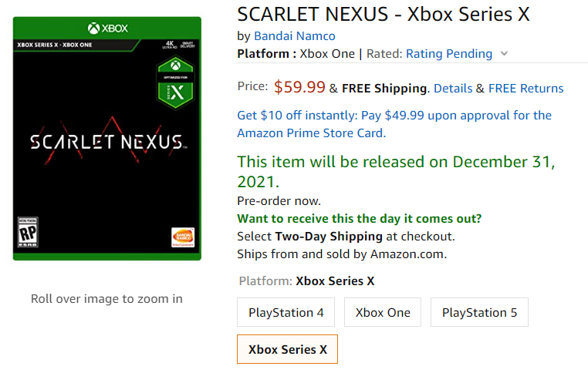Choose the PlayStation 5 platform option
The image size is (588, 373).
[x=479, y=313]
